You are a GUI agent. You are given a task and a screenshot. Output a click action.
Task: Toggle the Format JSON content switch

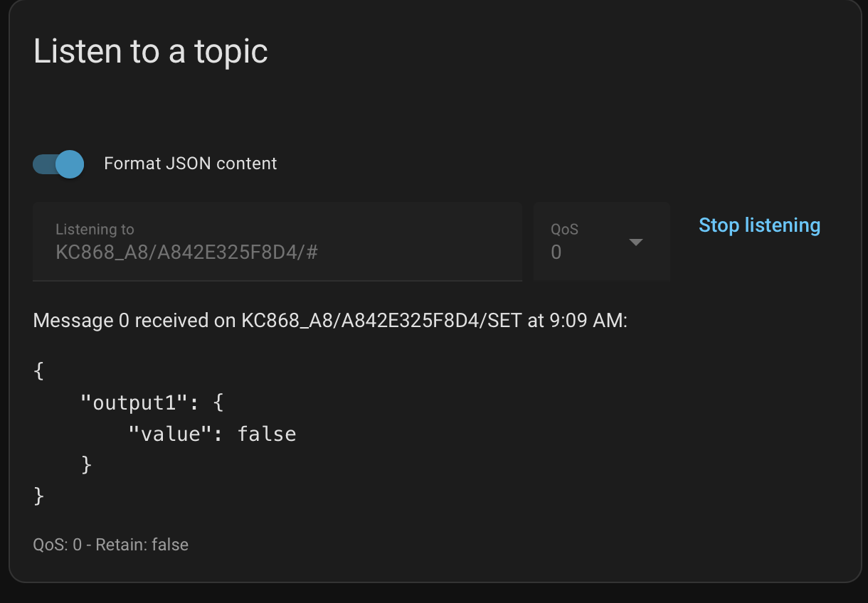tap(58, 164)
